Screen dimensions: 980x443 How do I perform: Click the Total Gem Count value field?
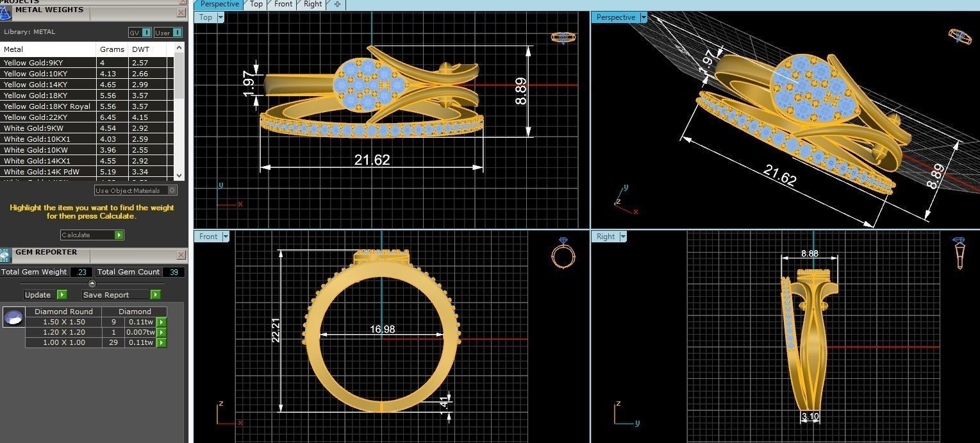click(x=174, y=272)
